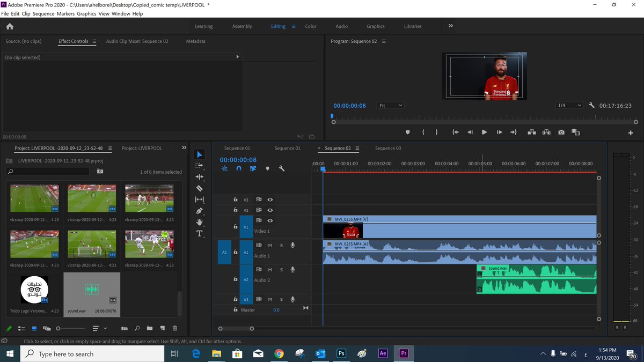Select the Track Select Forward tool
The image size is (644, 362).
200,166
